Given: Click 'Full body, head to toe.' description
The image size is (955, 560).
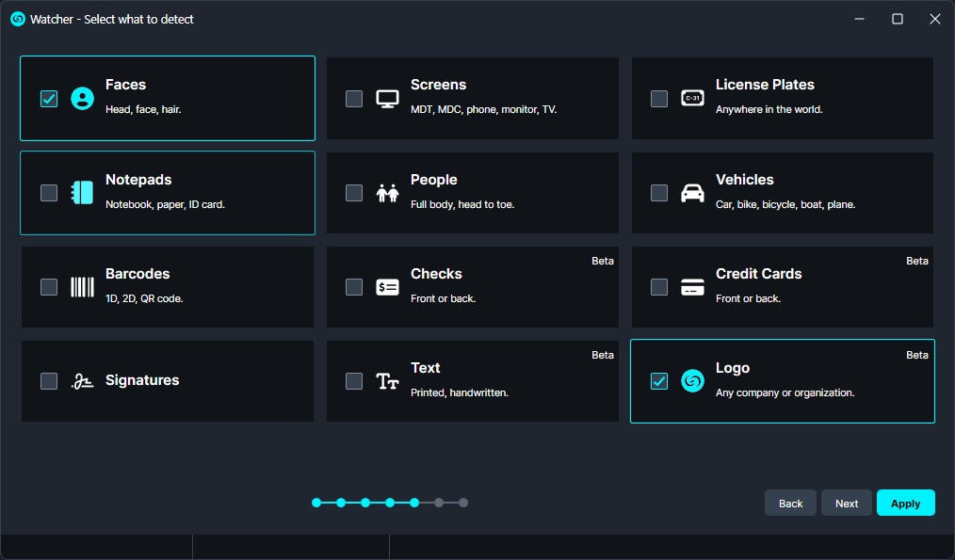Looking at the screenshot, I should [462, 204].
